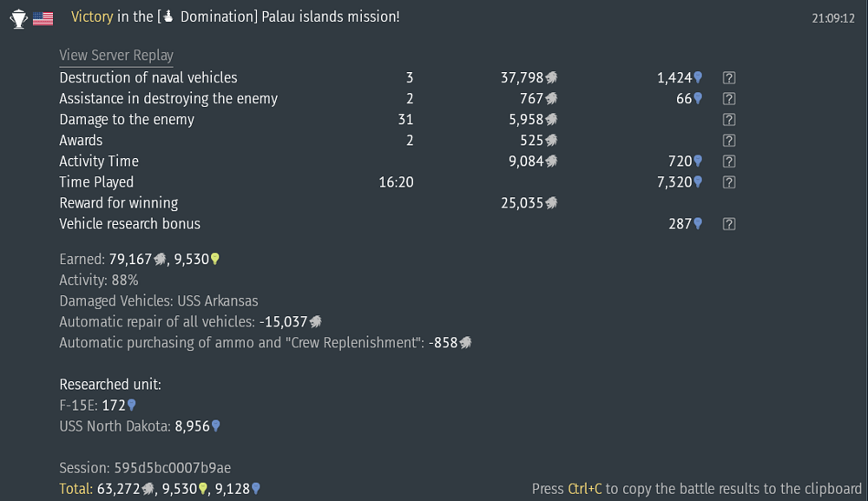868x501 pixels.
Task: Click the Reward for winning row
Action: pos(118,203)
